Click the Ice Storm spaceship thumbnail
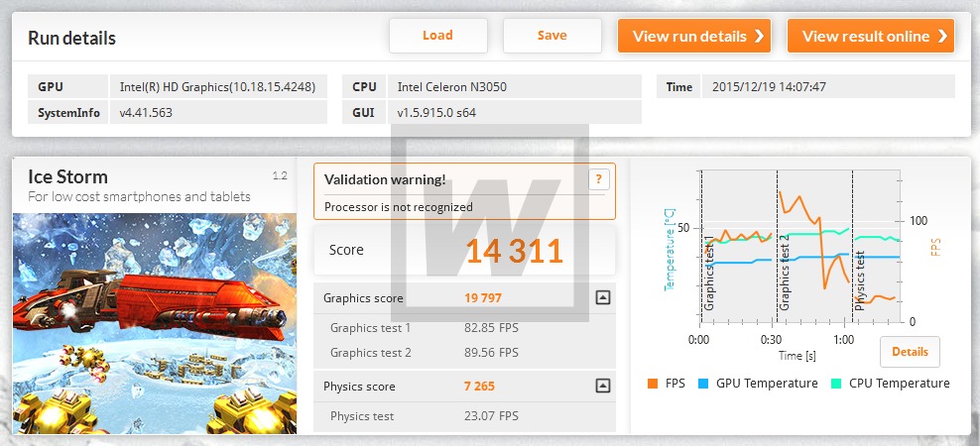The width and height of the screenshot is (980, 446). point(155,323)
